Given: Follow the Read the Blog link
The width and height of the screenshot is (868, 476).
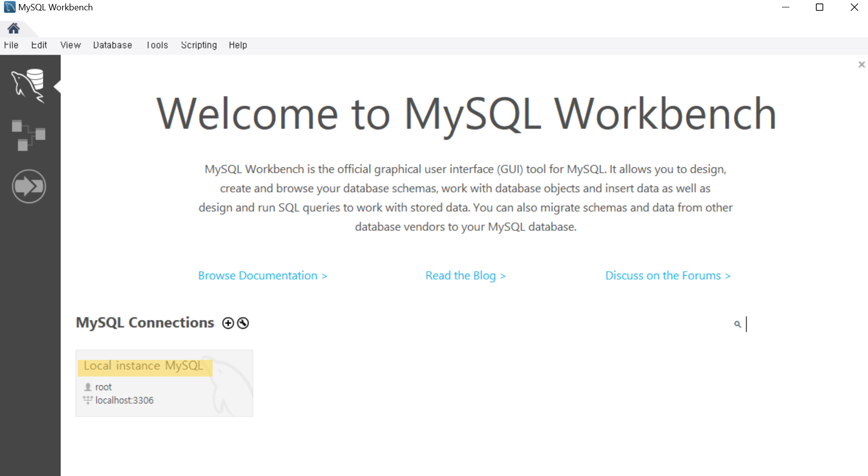Looking at the screenshot, I should (466, 276).
